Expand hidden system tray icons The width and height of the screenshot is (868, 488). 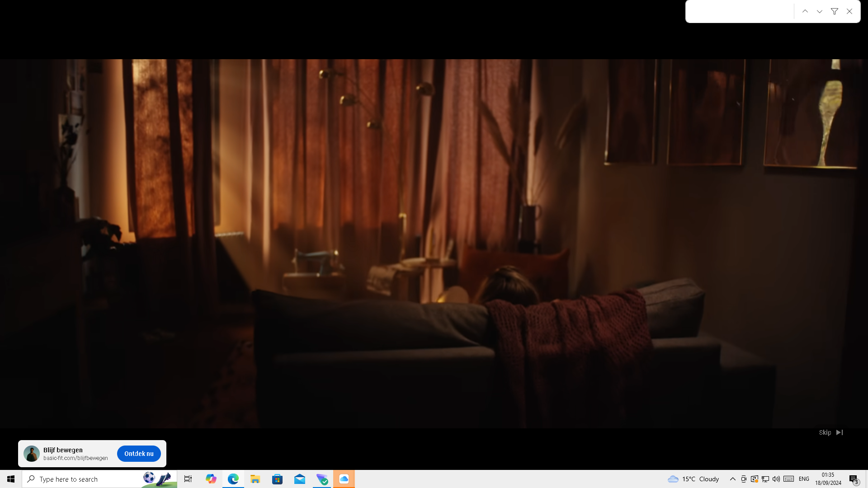(732, 479)
